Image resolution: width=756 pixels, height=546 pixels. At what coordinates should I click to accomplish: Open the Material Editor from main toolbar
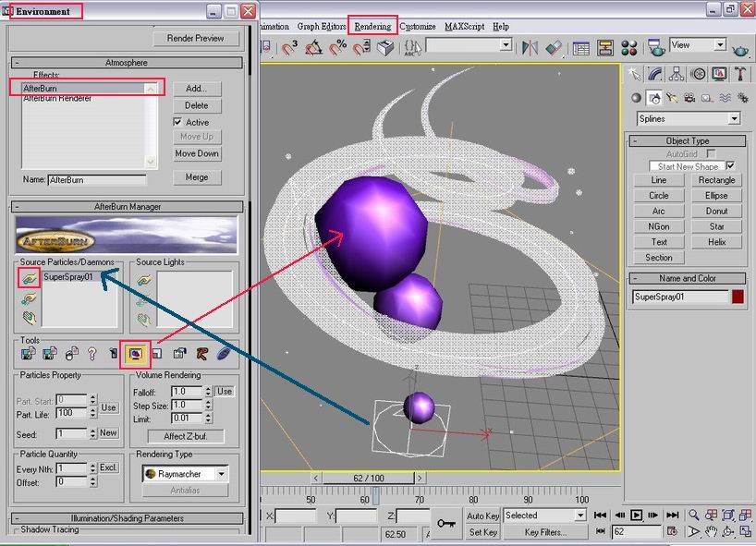coord(628,48)
